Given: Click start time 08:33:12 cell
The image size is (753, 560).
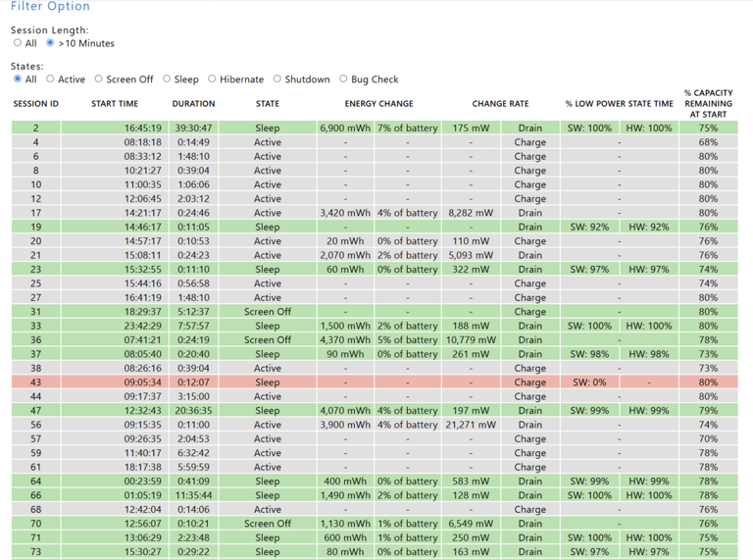Looking at the screenshot, I should (x=115, y=156).
